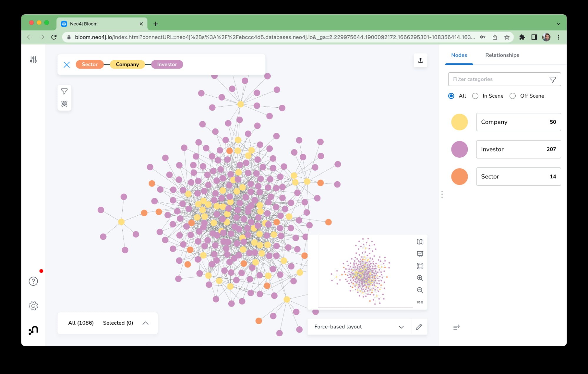
Task: Click the filter icon in the toolbar
Action: 64,91
